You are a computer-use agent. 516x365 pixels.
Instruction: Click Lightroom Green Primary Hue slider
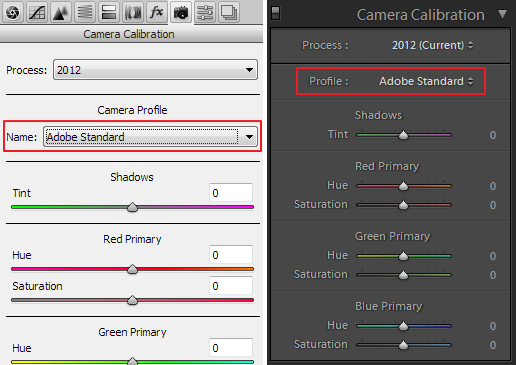tap(404, 256)
